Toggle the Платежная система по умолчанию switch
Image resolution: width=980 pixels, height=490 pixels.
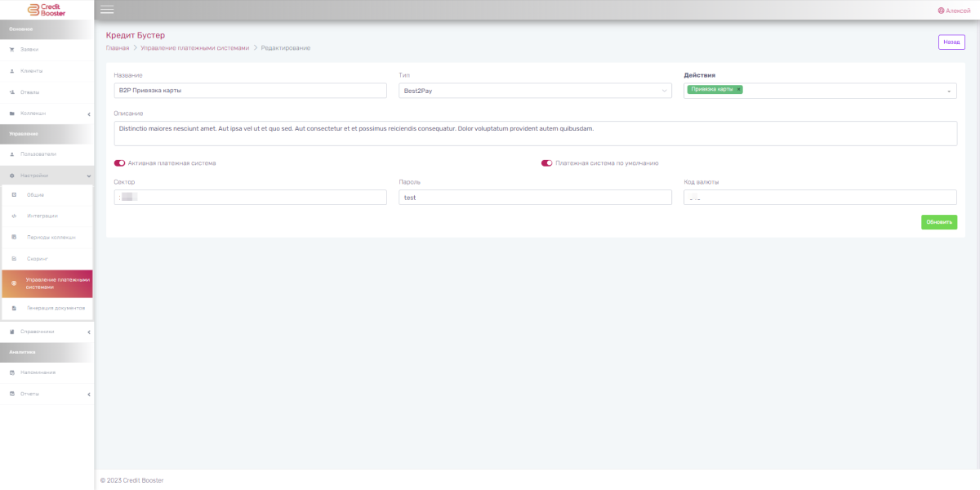(547, 163)
